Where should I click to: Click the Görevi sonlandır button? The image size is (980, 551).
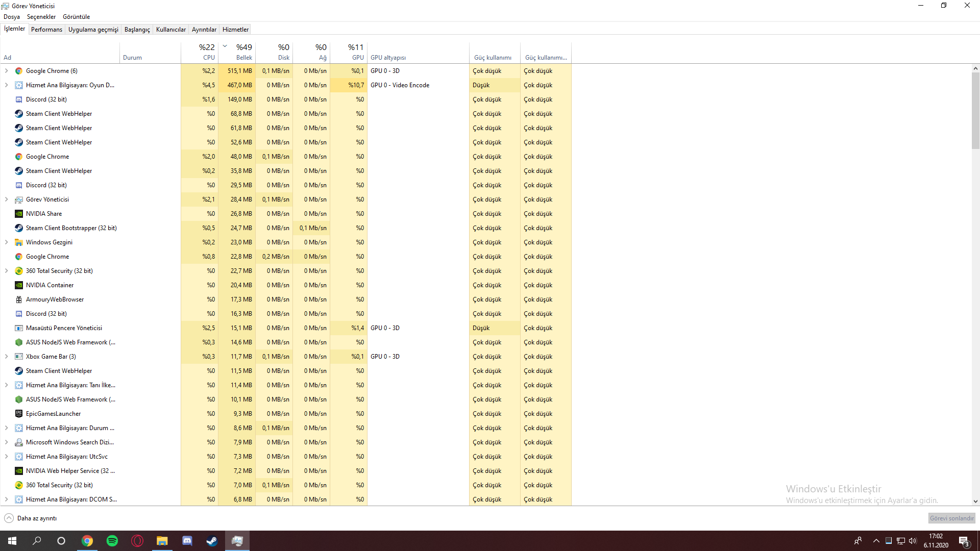pyautogui.click(x=951, y=518)
